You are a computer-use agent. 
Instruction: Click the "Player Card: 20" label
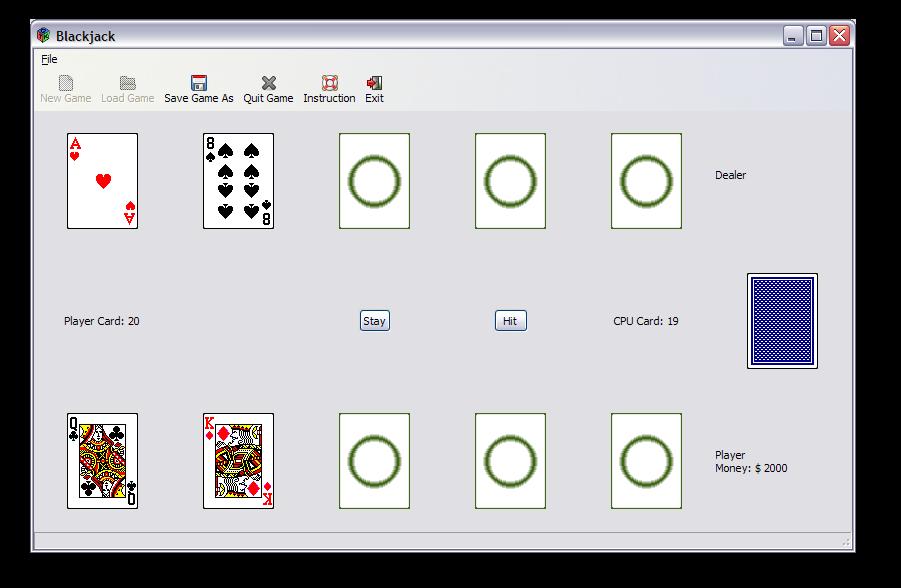coord(102,321)
